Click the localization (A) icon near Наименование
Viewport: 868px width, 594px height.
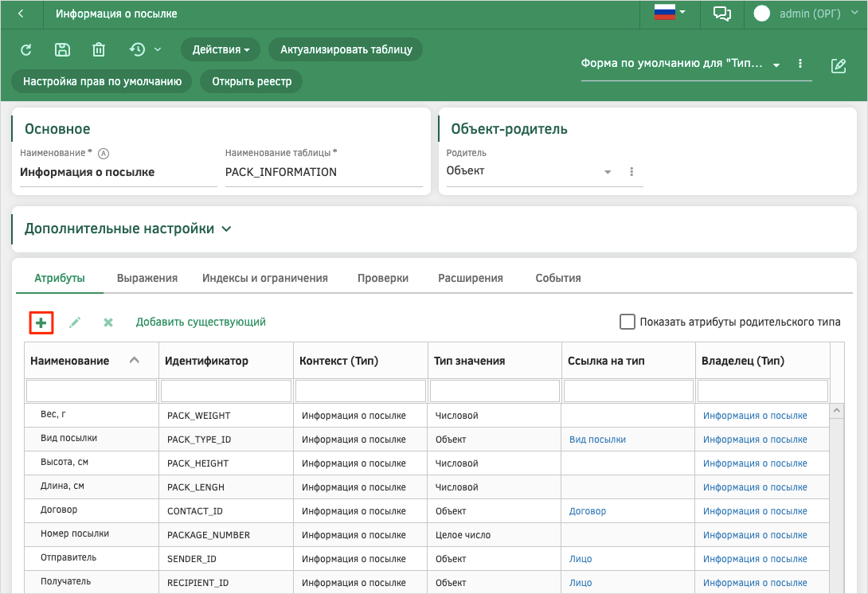104,154
